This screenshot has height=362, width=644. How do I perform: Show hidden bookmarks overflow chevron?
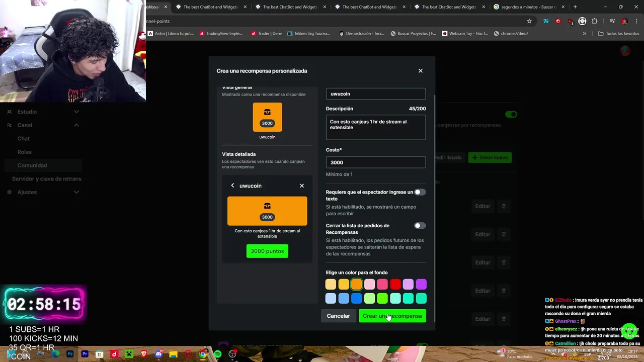(x=584, y=34)
